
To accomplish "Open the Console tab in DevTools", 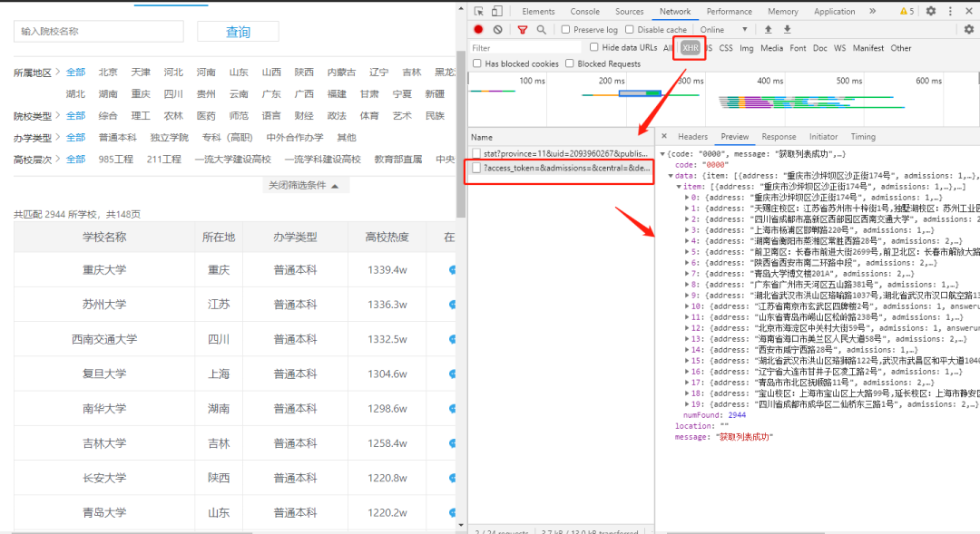I will (584, 11).
